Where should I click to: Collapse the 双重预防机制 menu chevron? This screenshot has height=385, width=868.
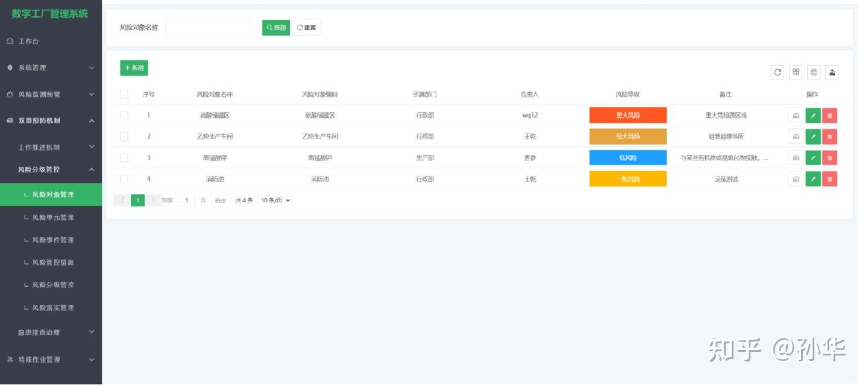click(x=92, y=121)
